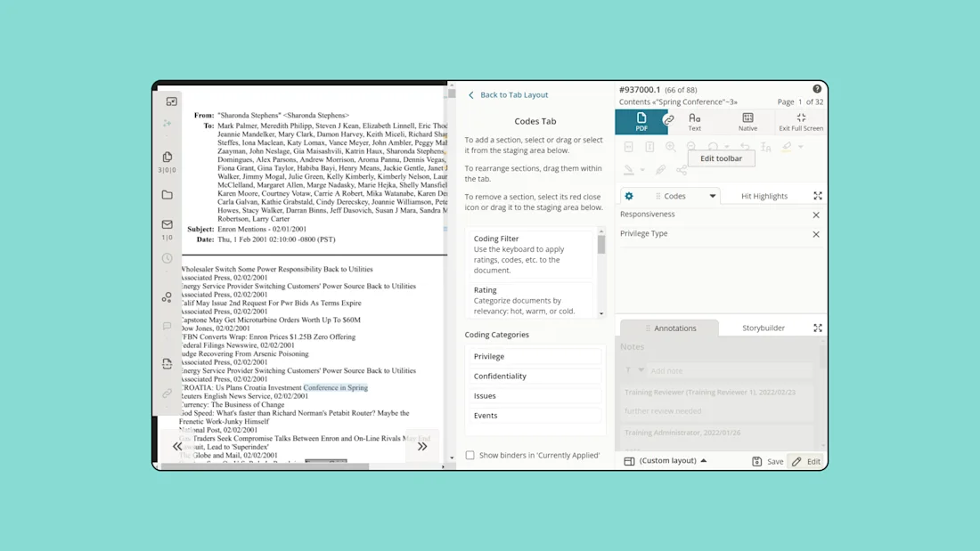Choose the Issues coding category
Viewport: 980px width, 551px height.
(x=535, y=395)
